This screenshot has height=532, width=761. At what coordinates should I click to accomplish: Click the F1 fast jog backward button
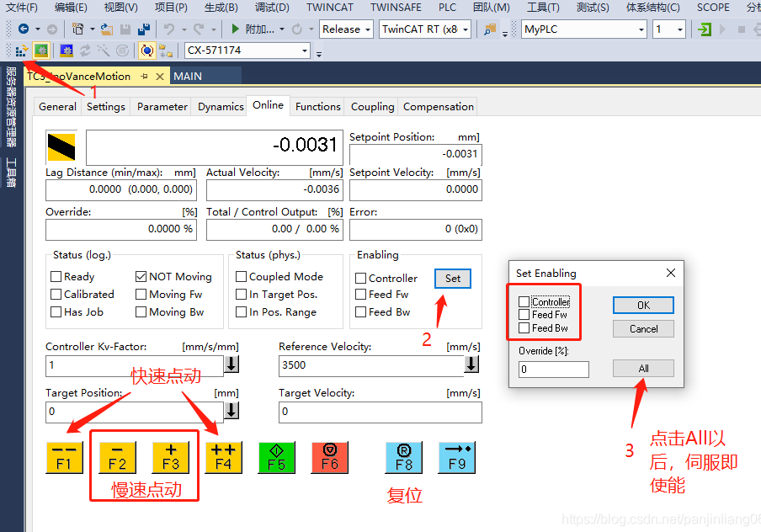pyautogui.click(x=64, y=457)
